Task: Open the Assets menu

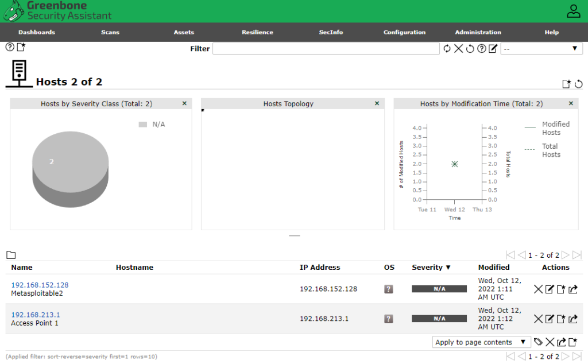Action: point(184,32)
